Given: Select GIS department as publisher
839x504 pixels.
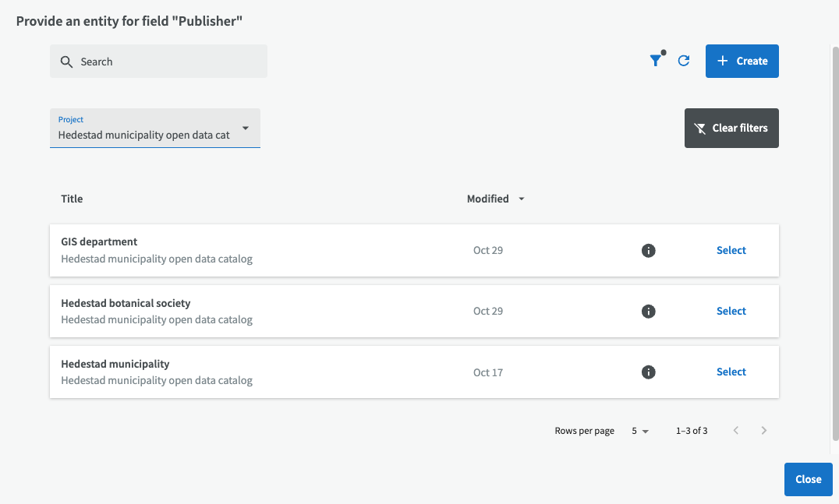Looking at the screenshot, I should 731,250.
